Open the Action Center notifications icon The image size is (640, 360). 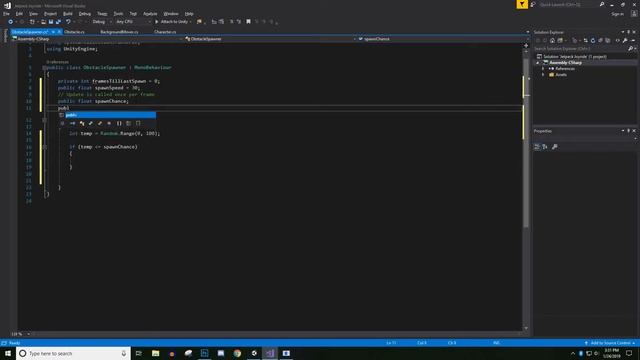629,353
